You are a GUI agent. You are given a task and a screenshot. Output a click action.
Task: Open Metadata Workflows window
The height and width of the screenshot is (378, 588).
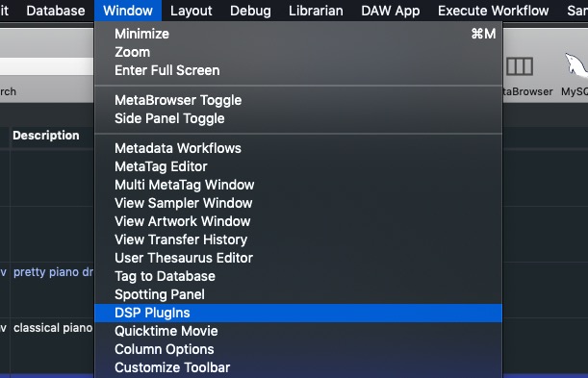(298, 148)
